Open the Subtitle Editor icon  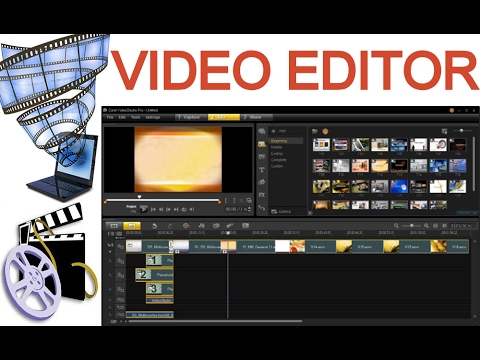pyautogui.click(x=246, y=226)
